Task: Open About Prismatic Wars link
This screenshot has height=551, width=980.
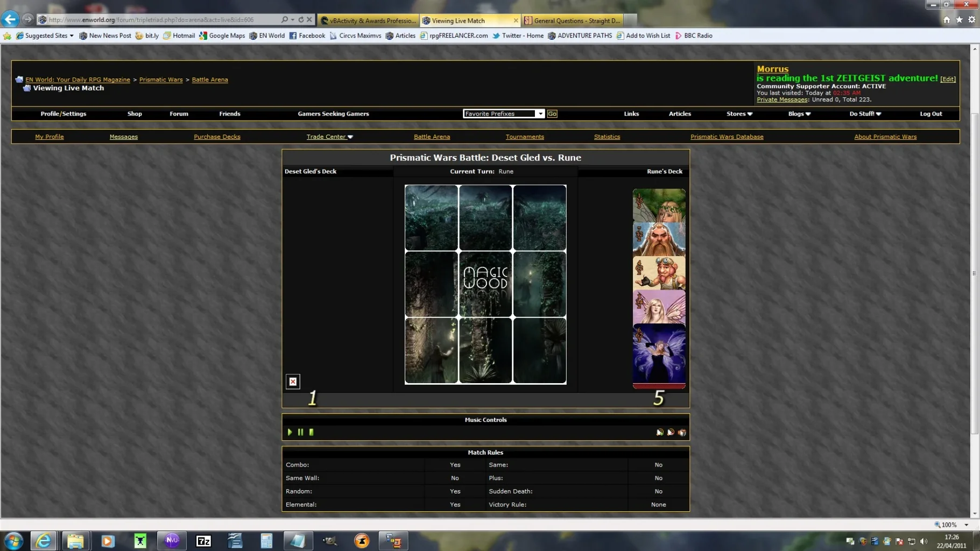Action: point(885,137)
